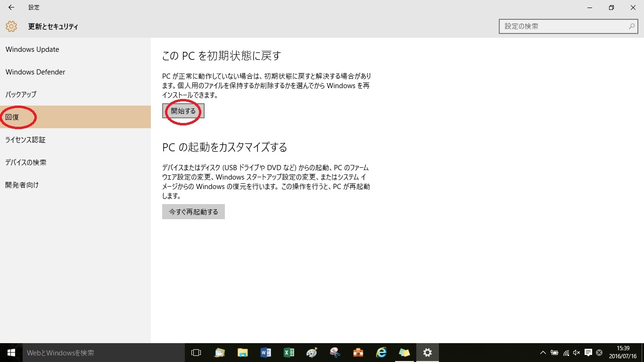Screen dimensions: 644x362
Task: Open the picture viewer icon beside Task View
Action: (219, 353)
